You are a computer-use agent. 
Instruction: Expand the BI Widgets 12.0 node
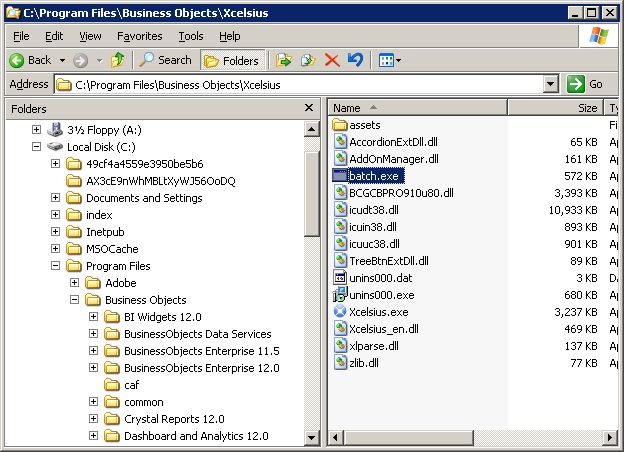coord(94,317)
